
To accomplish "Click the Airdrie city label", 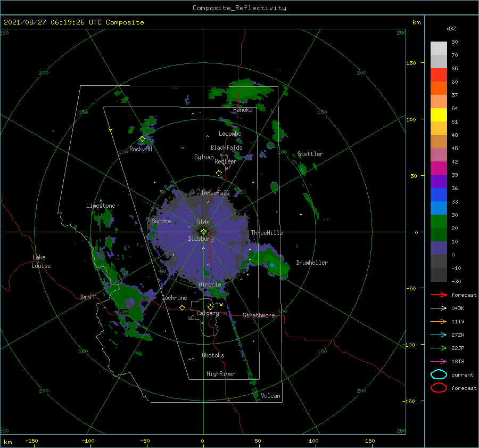I will click(210, 284).
